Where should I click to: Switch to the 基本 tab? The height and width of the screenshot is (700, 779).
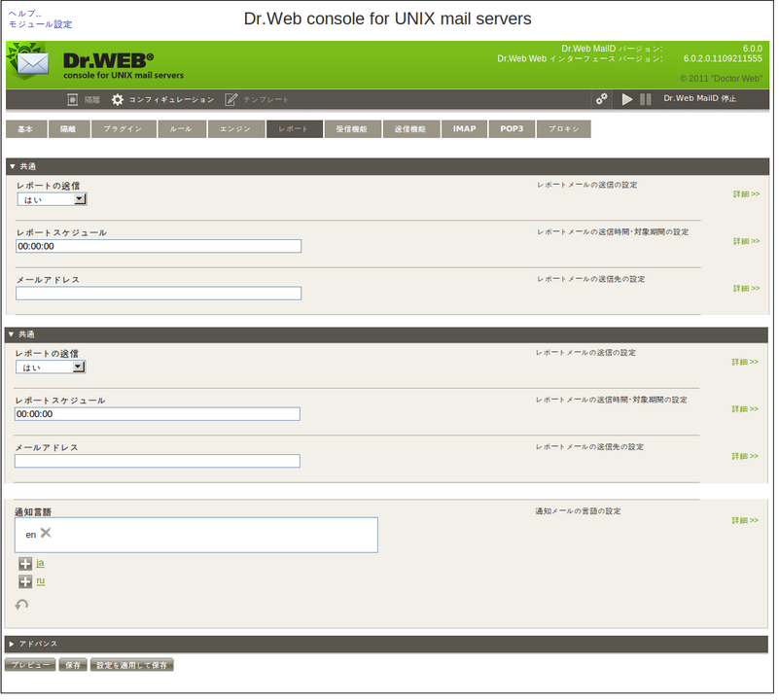coord(26,129)
